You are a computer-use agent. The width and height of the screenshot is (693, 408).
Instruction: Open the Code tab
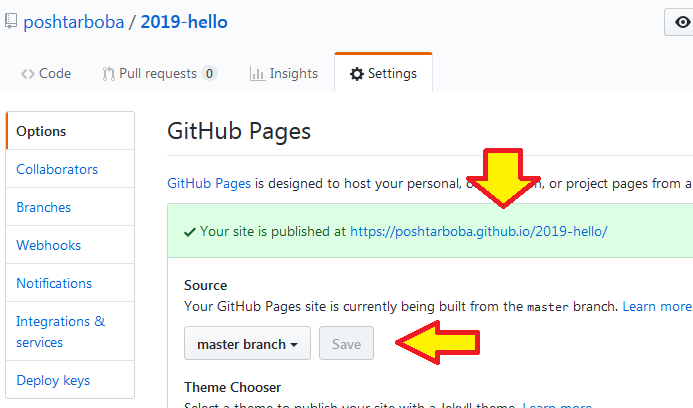tap(46, 73)
